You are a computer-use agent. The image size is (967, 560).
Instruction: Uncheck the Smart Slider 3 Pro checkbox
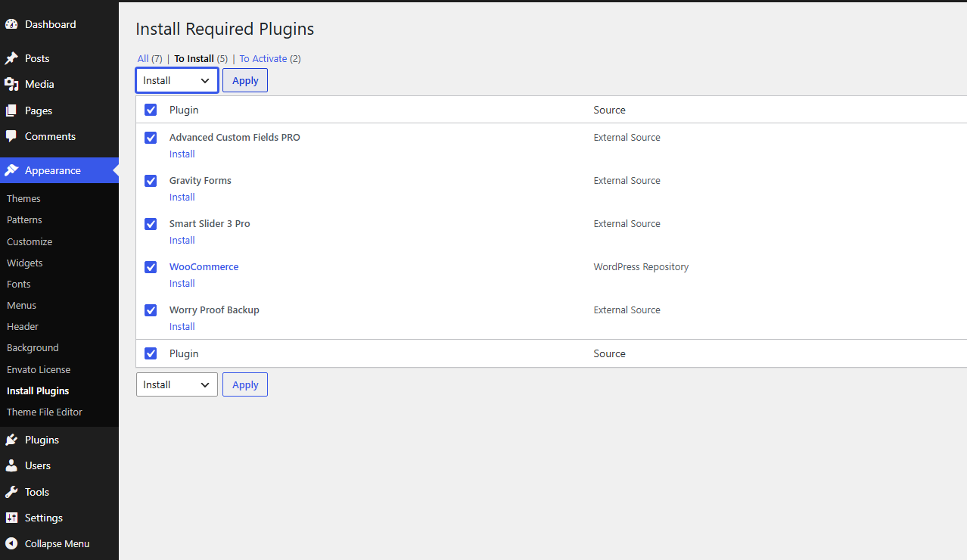(151, 224)
